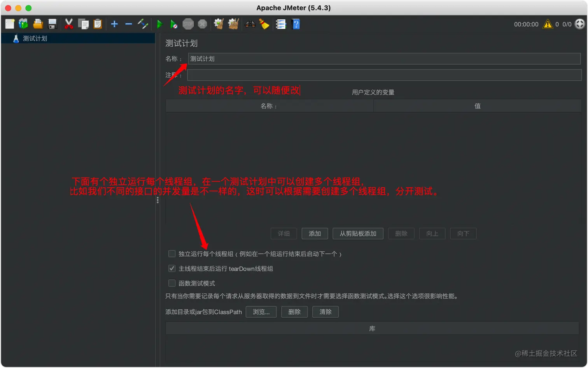This screenshot has height=368, width=588.
Task: Click the 库 library table header
Action: click(x=373, y=329)
